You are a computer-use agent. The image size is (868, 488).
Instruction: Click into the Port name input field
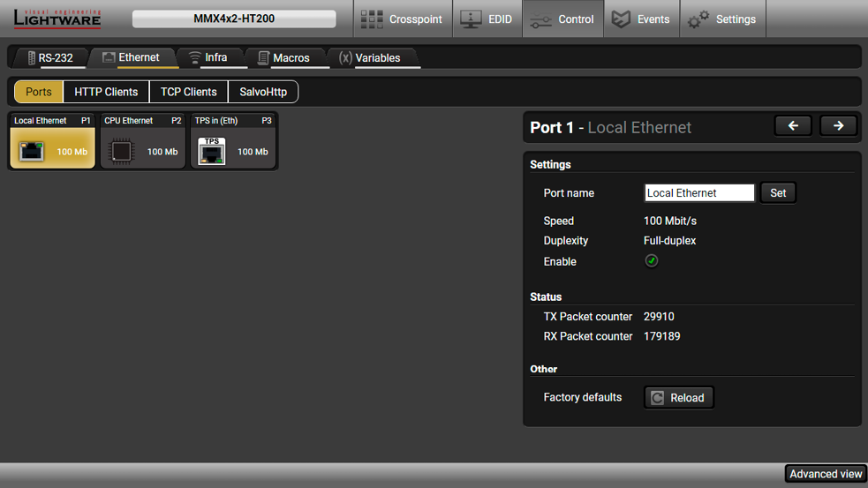tap(699, 193)
